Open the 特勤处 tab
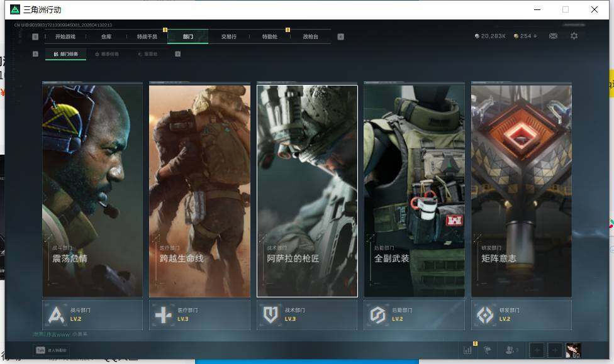The height and width of the screenshot is (364, 614). coord(269,36)
